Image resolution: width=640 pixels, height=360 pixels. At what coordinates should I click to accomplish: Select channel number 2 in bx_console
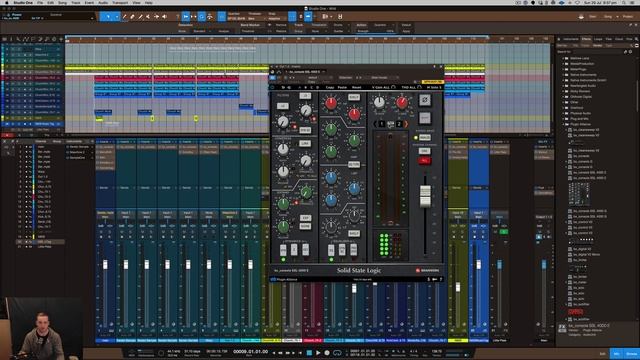pyautogui.click(x=399, y=124)
